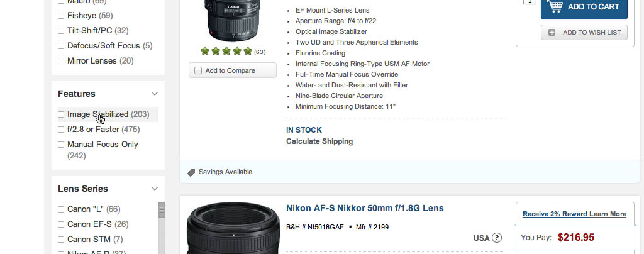This screenshot has width=644, height=254.
Task: Click the five-star rating
Action: [x=226, y=51]
